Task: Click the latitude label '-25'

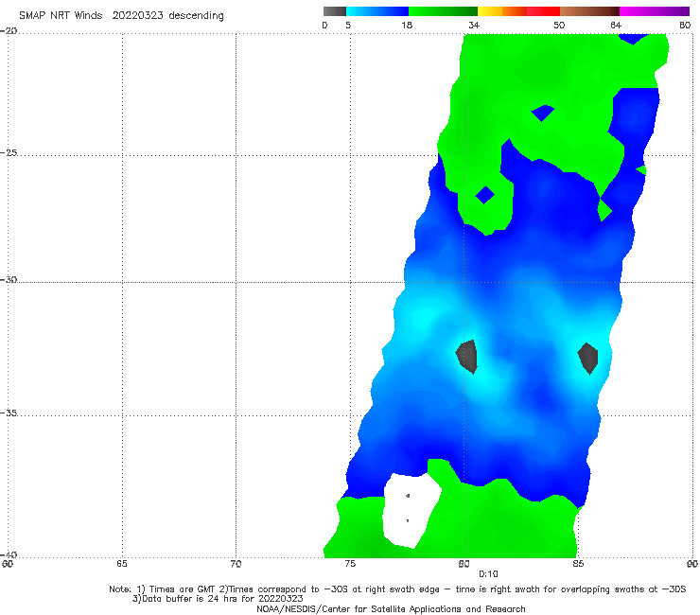Action: coord(9,152)
